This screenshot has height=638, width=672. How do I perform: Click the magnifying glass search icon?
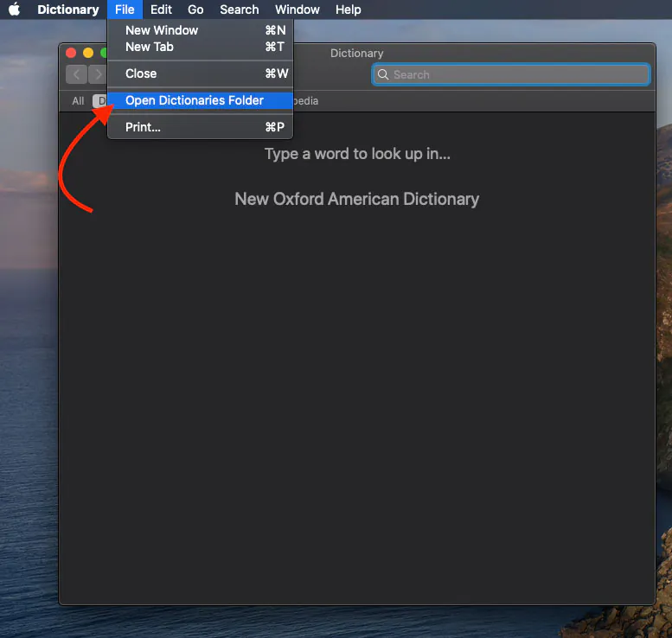[x=383, y=75]
